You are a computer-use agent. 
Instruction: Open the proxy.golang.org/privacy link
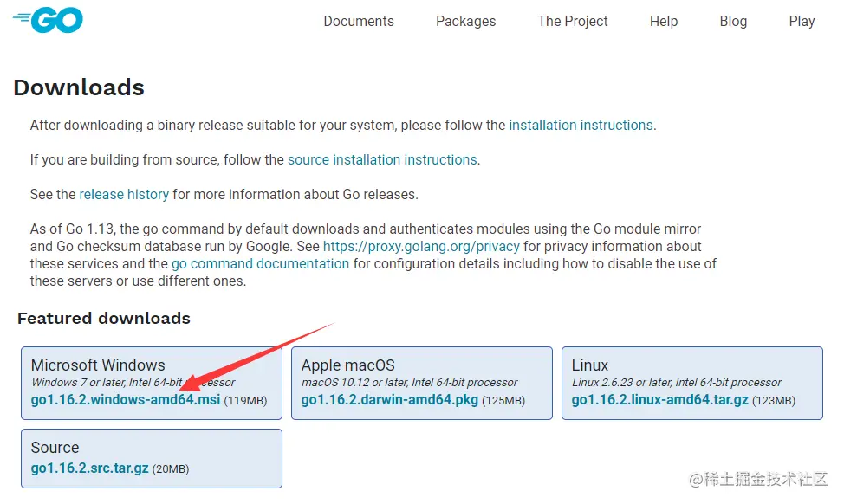[x=421, y=246]
